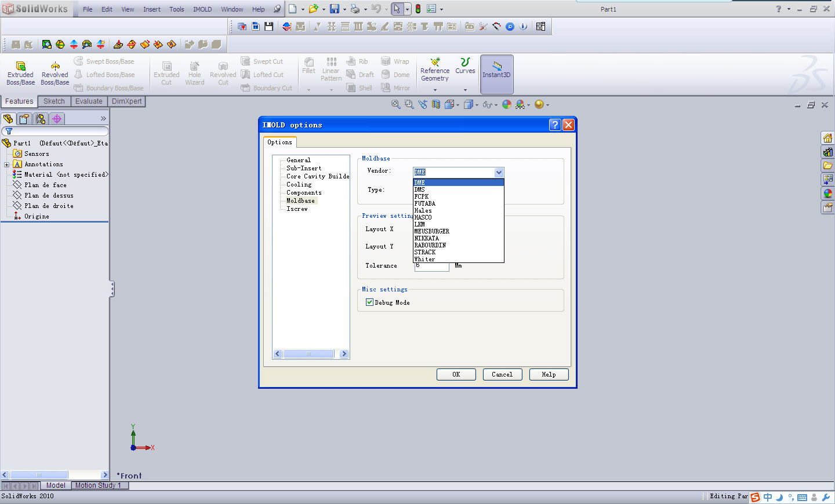This screenshot has height=504, width=835.
Task: Click the Extruded Boss/Base tool icon
Action: [20, 66]
